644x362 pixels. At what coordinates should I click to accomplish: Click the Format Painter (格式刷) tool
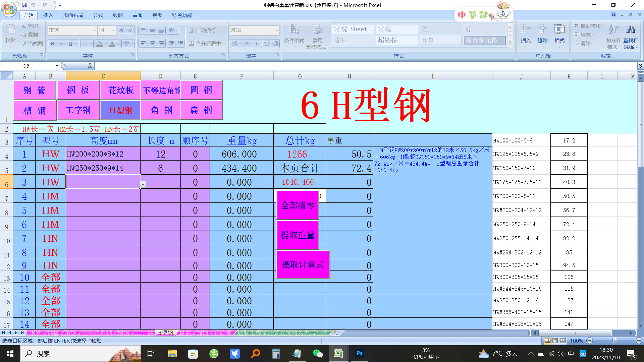[x=32, y=43]
